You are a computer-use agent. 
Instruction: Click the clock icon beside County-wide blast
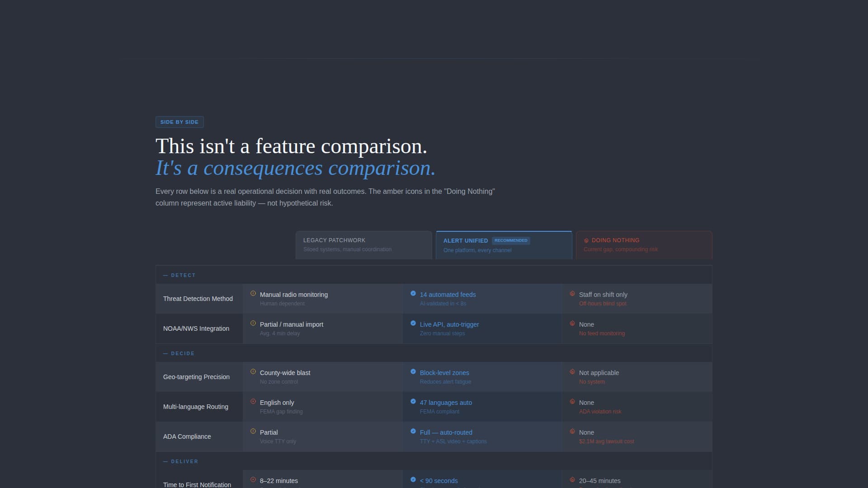(253, 371)
